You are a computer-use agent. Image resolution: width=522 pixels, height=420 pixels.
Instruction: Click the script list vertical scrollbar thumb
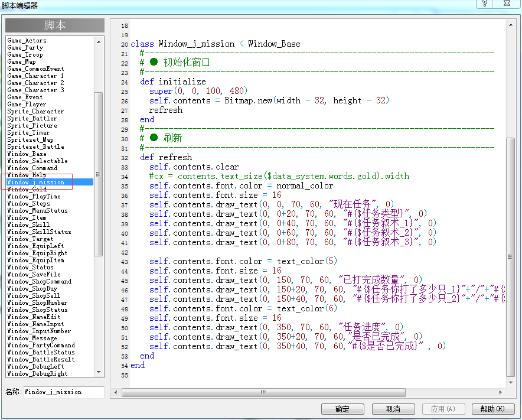(98, 174)
